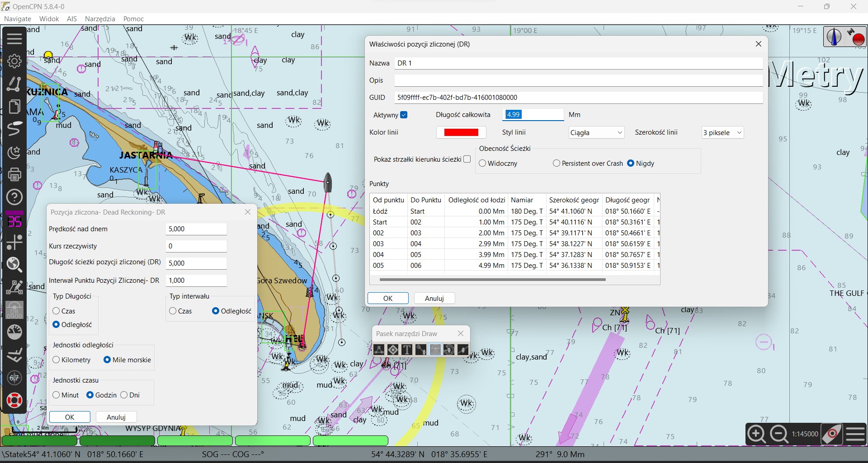The image size is (868, 463).
Task: Expand the Styl linii dropdown showing Ciągła
Action: coord(596,133)
